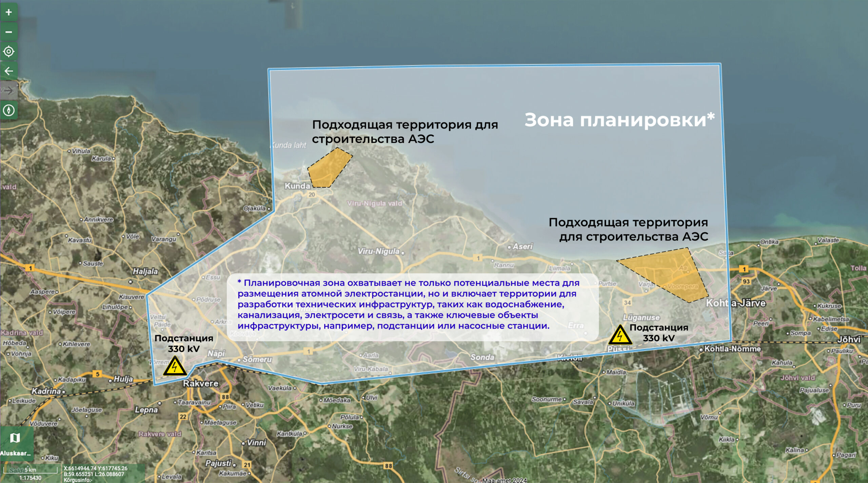Screen dimensions: 868x483
Task: Click the planning zone footnote text box
Action: coord(413,307)
